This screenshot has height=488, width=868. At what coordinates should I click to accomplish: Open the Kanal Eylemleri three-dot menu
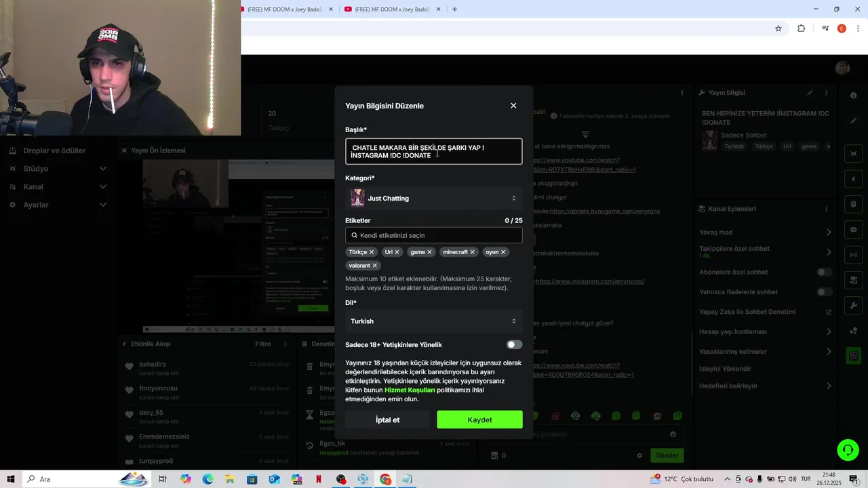(826, 209)
